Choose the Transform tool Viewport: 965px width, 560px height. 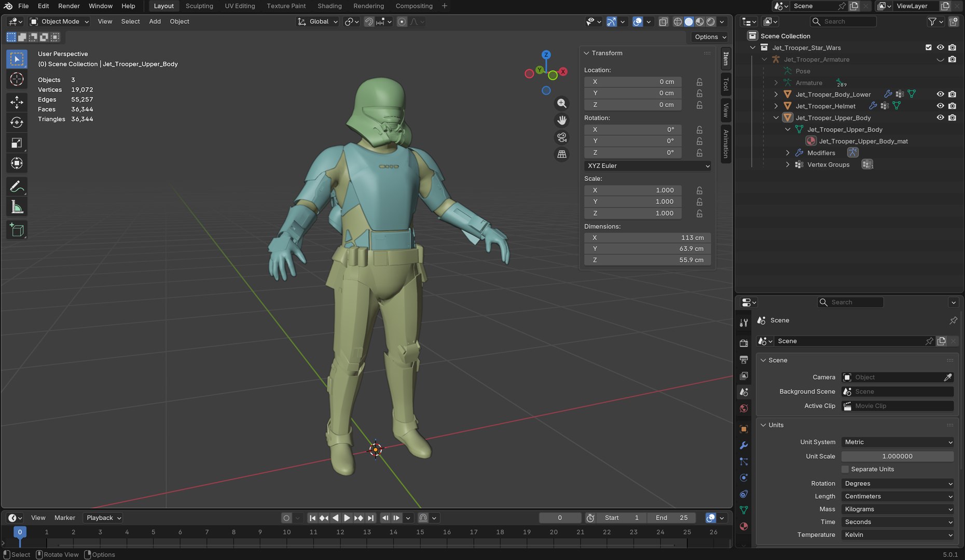click(17, 163)
